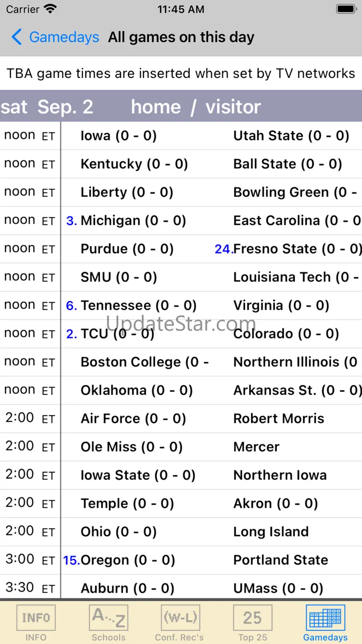Open the INFO tab icon
This screenshot has height=644, width=362.
tap(36, 618)
